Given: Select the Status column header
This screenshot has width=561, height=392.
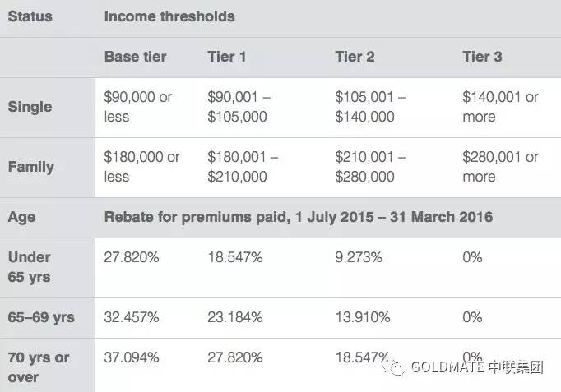Looking at the screenshot, I should [x=30, y=16].
